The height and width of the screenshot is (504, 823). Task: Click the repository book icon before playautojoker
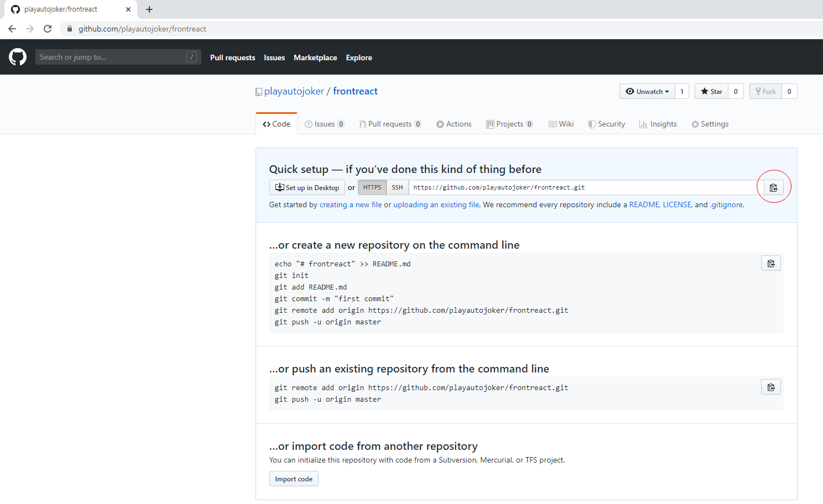[x=259, y=92]
